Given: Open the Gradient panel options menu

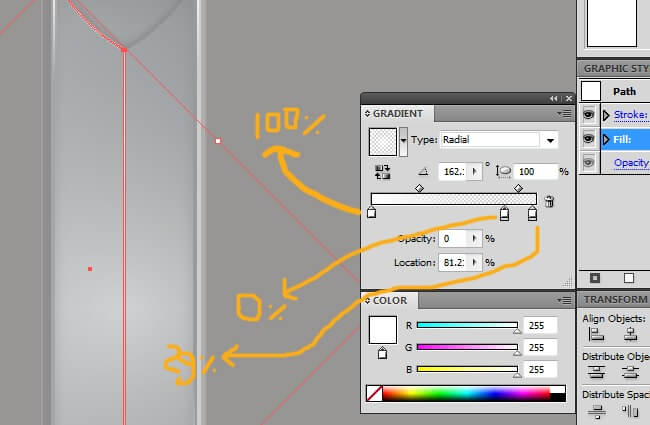Looking at the screenshot, I should pyautogui.click(x=564, y=114).
